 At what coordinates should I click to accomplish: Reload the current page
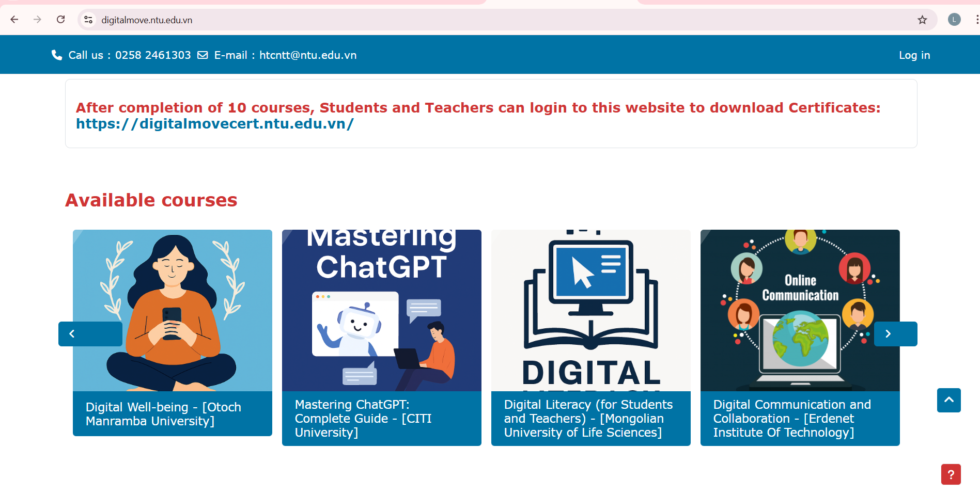60,20
